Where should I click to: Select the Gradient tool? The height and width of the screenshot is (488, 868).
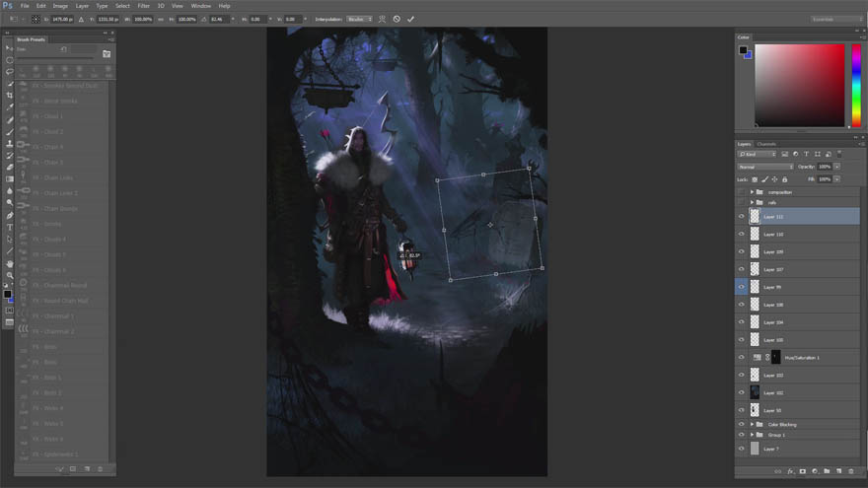pyautogui.click(x=10, y=178)
